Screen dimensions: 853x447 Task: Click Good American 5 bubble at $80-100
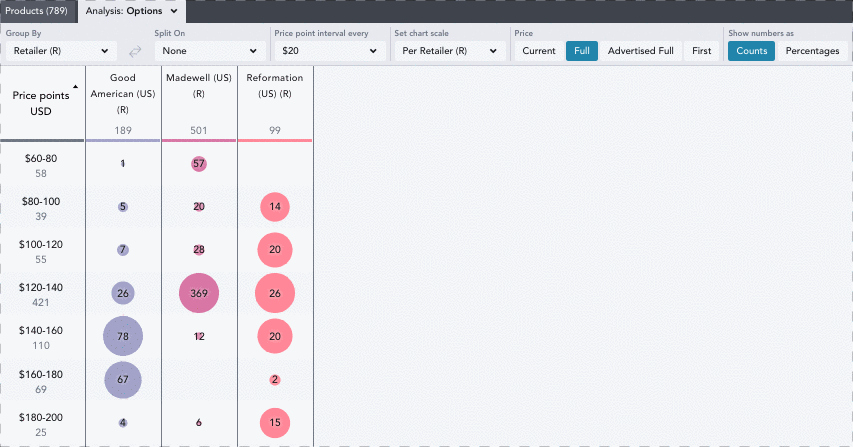coord(123,207)
